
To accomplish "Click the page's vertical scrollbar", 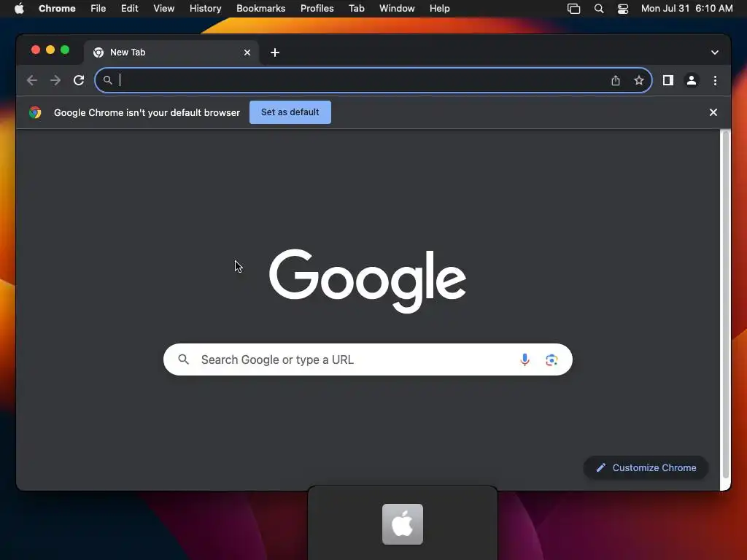I will 726,305.
